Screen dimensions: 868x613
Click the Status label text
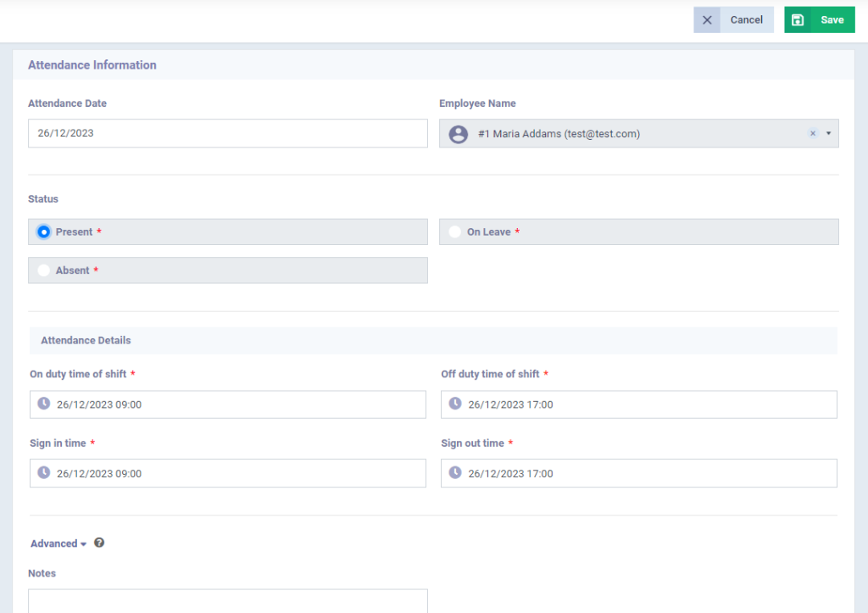(43, 198)
